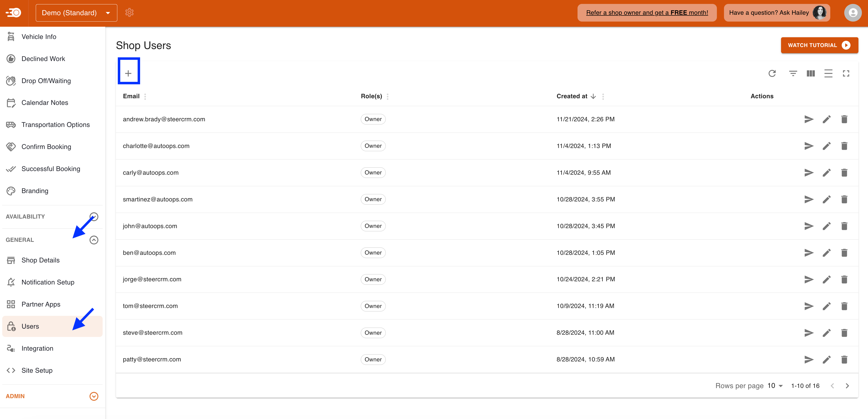Collapse the GENERAL section in the sidebar

tap(94, 240)
